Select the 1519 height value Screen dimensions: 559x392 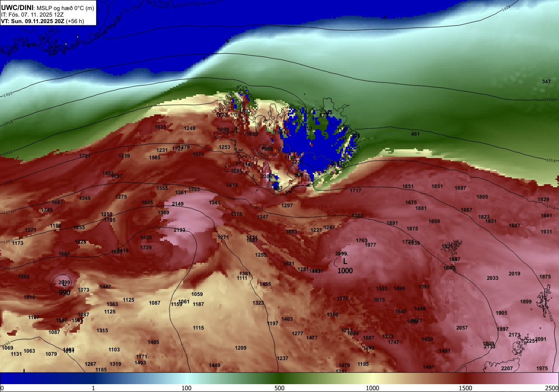pyautogui.click(x=29, y=297)
